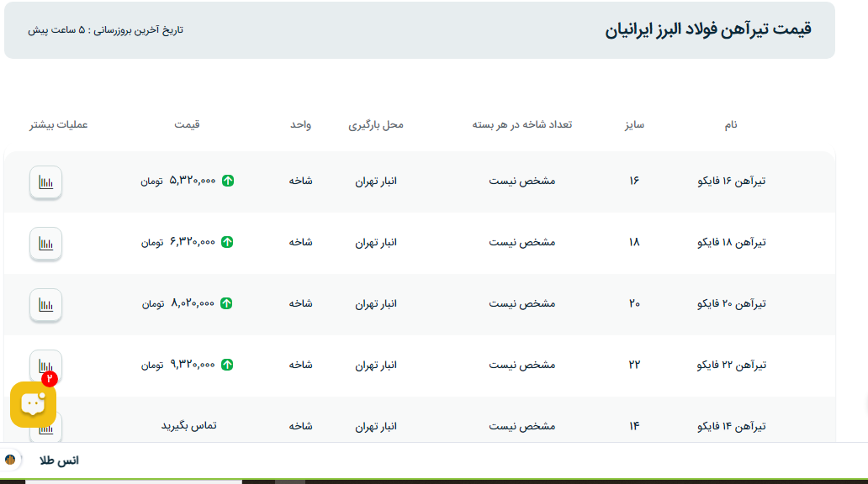Click the green up arrow beside ۹,۳۲۰,۰۰۰ price
This screenshot has width=868, height=484.
click(228, 365)
